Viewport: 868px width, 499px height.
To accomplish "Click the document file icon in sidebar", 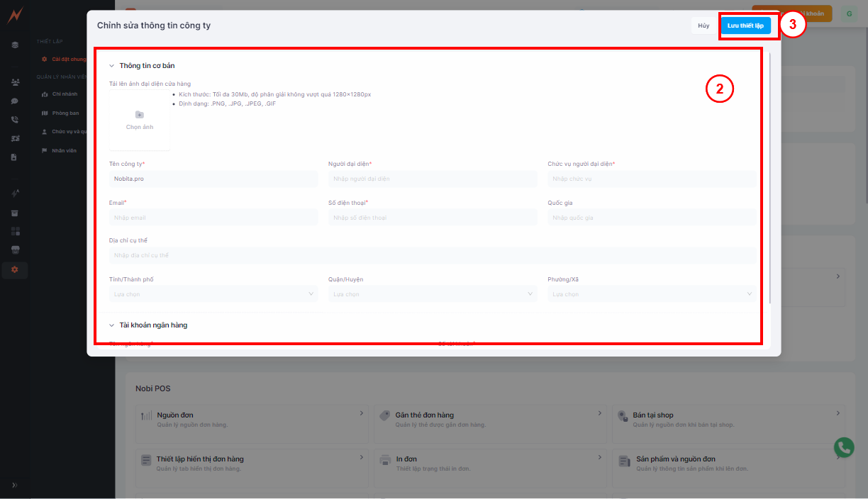I will point(15,157).
